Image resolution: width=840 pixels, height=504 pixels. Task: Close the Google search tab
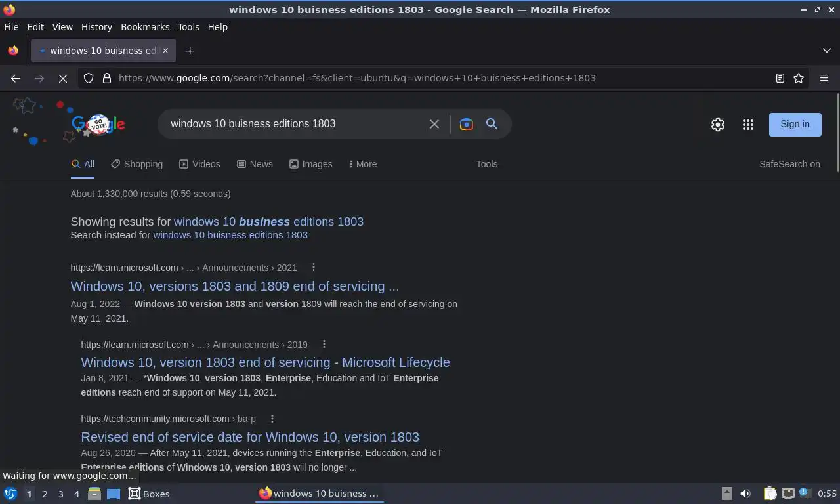pyautogui.click(x=165, y=51)
